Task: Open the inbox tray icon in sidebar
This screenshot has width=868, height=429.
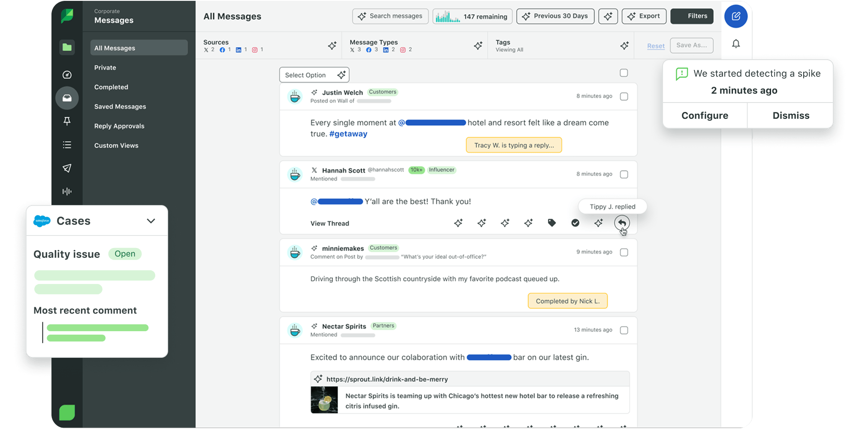Action: (x=67, y=98)
